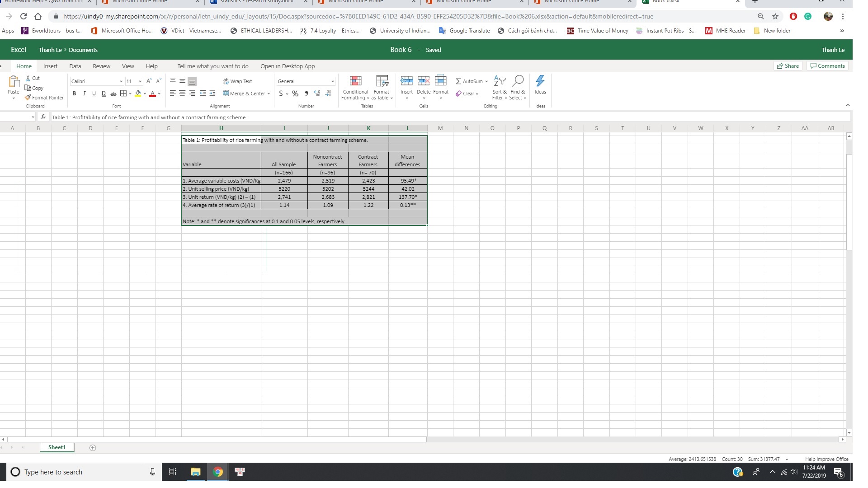This screenshot has width=868, height=488.
Task: Click the Home tab in ribbon
Action: click(x=24, y=66)
